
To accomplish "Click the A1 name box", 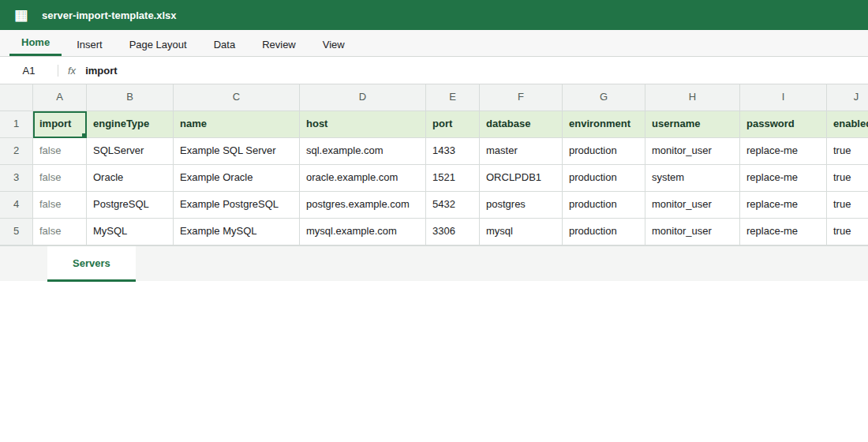I will click(x=28, y=71).
